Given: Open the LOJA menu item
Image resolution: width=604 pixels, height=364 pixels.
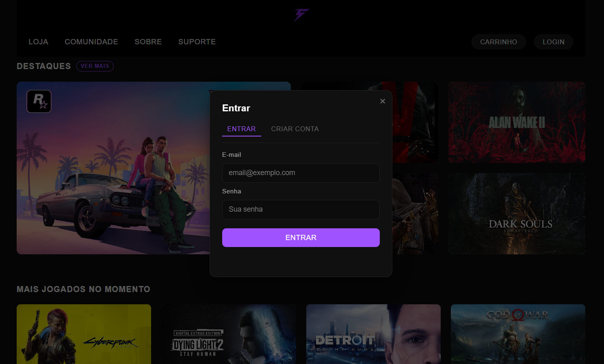Looking at the screenshot, I should [x=38, y=42].
